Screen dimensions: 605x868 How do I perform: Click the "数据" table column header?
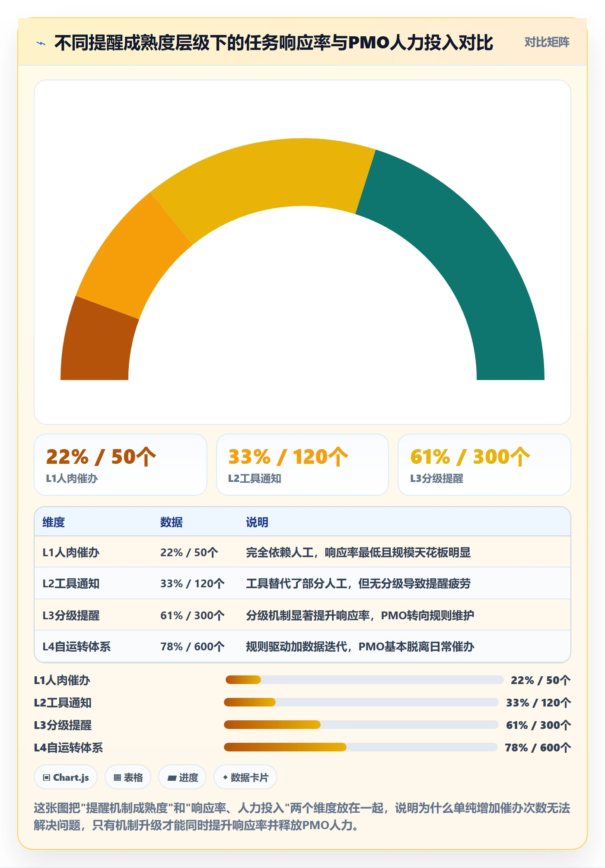coord(171,522)
